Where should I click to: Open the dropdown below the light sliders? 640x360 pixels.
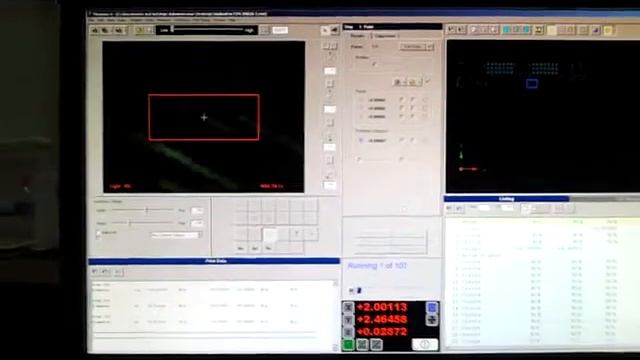click(176, 235)
